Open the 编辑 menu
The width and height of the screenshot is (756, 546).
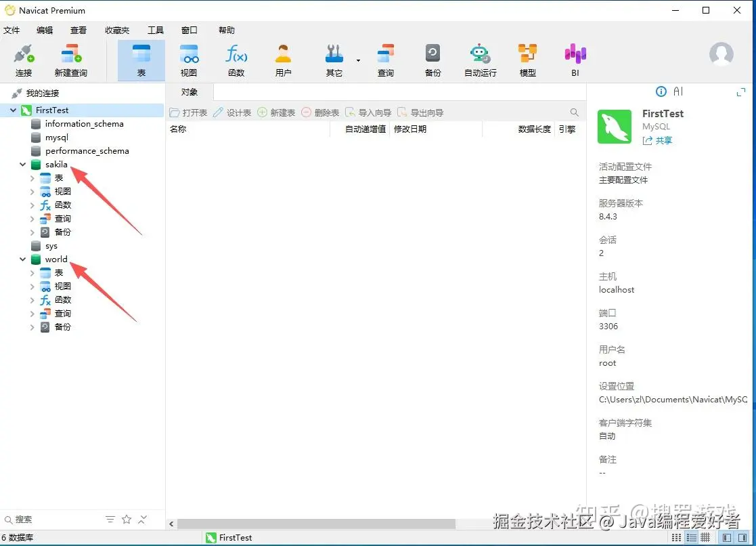click(x=45, y=30)
